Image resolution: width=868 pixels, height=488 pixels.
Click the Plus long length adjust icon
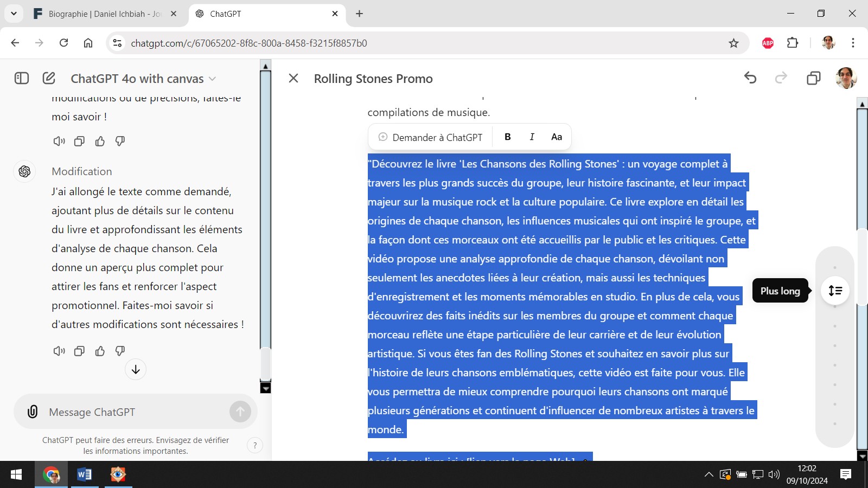point(835,291)
